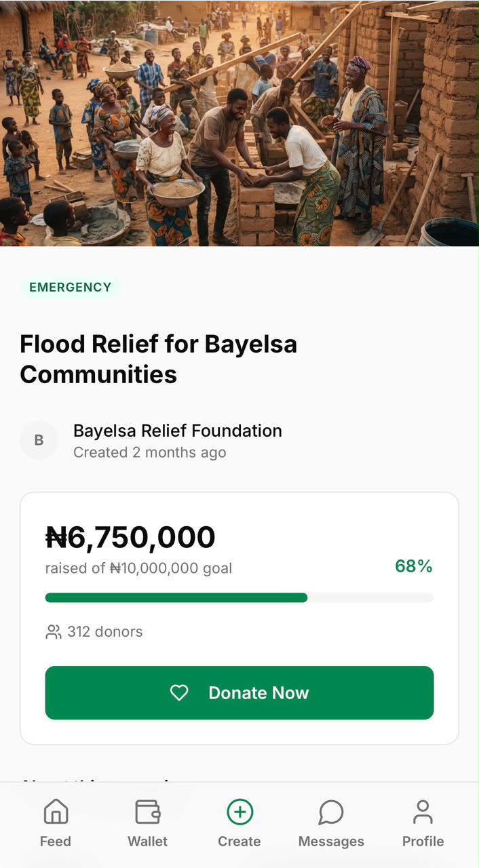Tap the Bayelsa Relief Foundation avatar
The image size is (479, 868).
(x=39, y=440)
